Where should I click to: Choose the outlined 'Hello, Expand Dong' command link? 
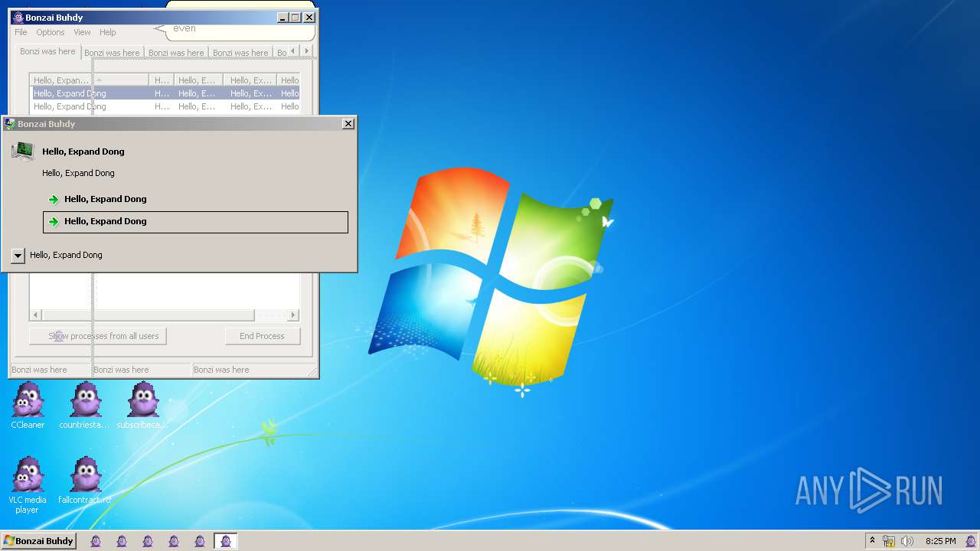(196, 222)
